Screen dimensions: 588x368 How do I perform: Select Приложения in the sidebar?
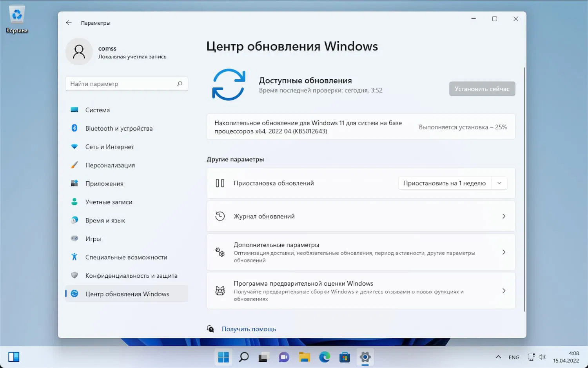(x=104, y=183)
